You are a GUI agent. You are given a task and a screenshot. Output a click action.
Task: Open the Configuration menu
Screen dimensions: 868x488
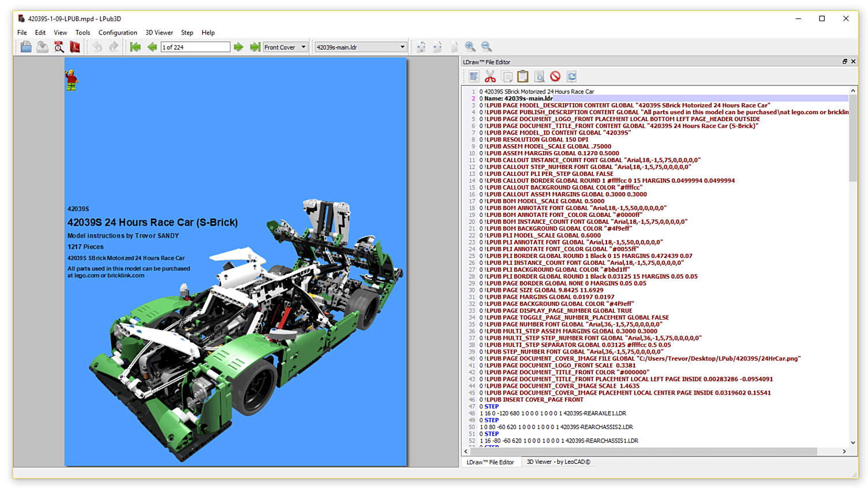pyautogui.click(x=118, y=32)
